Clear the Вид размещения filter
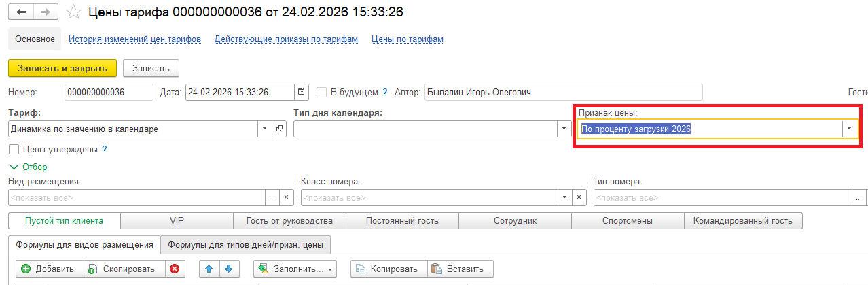 [286, 197]
